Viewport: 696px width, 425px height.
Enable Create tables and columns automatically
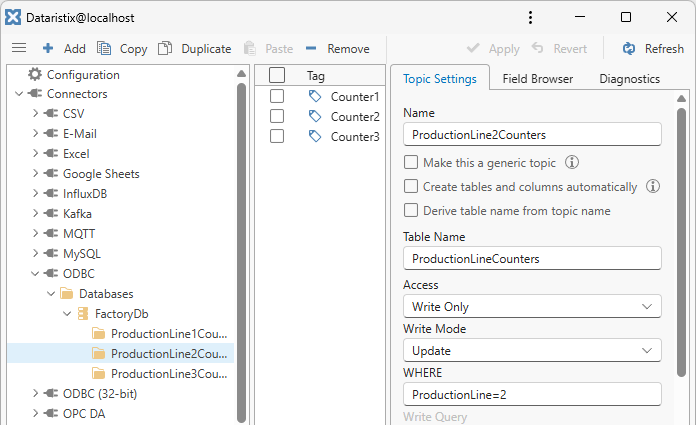pyautogui.click(x=411, y=186)
